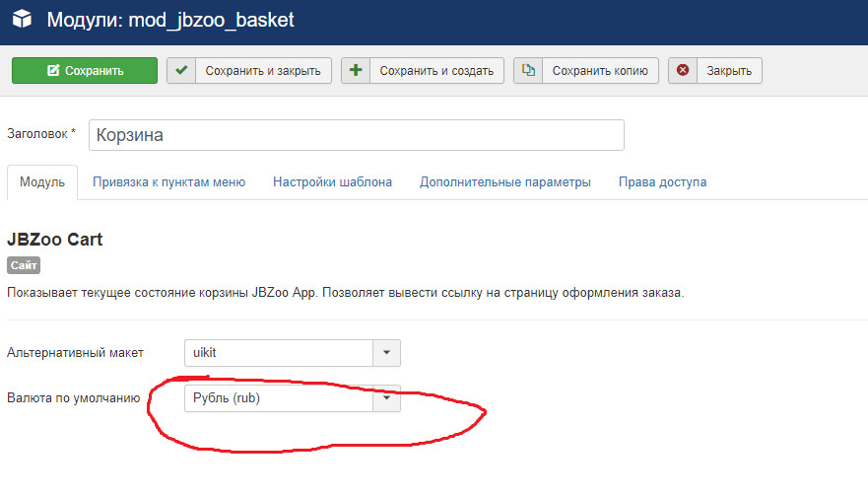Save the module with green Сохранить button

(x=85, y=70)
